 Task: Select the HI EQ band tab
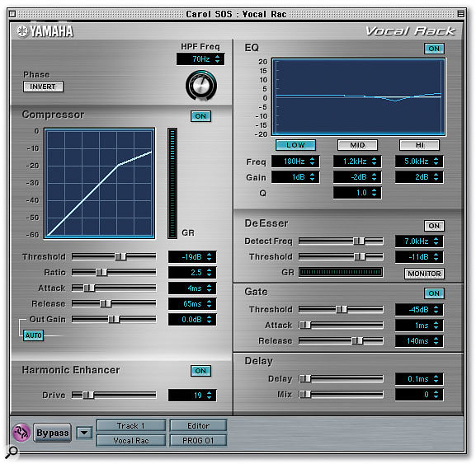click(x=419, y=145)
